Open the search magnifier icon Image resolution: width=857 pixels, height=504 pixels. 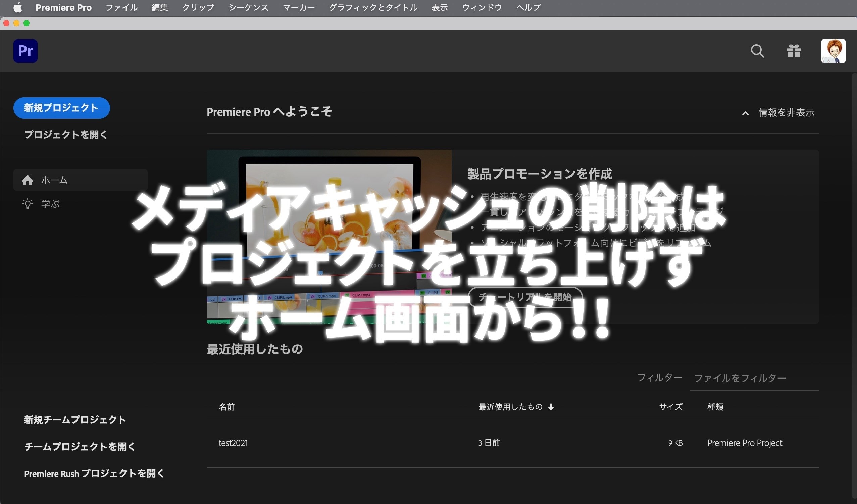[x=757, y=51]
